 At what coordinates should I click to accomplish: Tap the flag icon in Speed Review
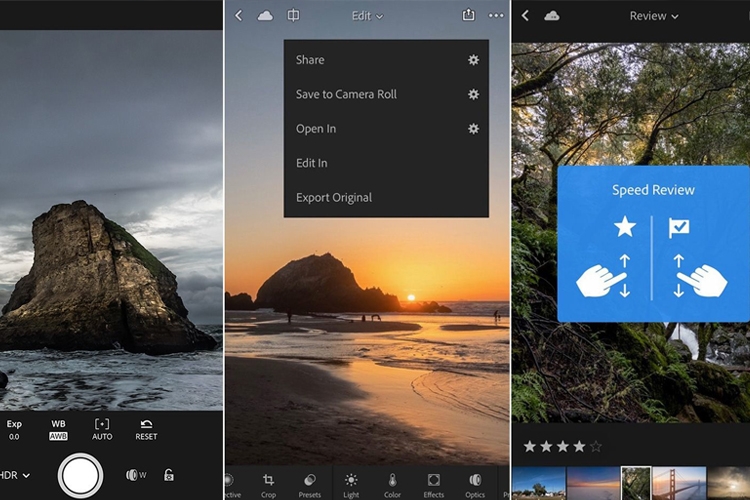679,228
